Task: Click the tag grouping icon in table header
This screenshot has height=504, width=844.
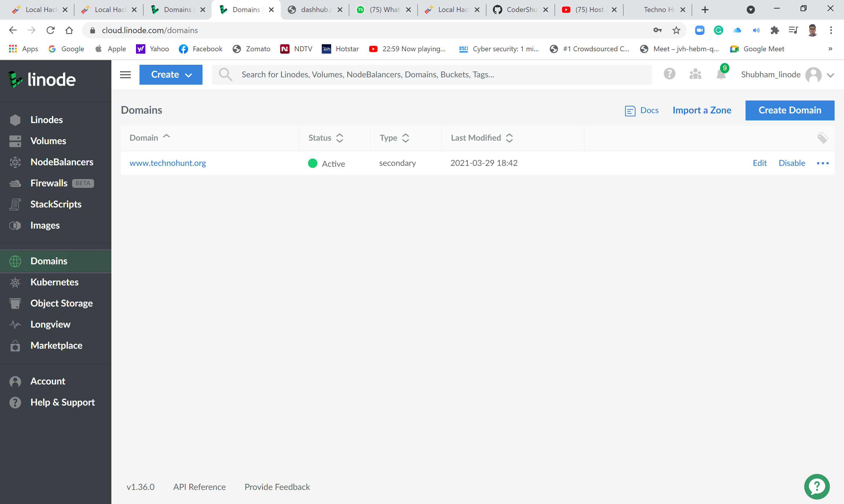Action: coord(822,138)
